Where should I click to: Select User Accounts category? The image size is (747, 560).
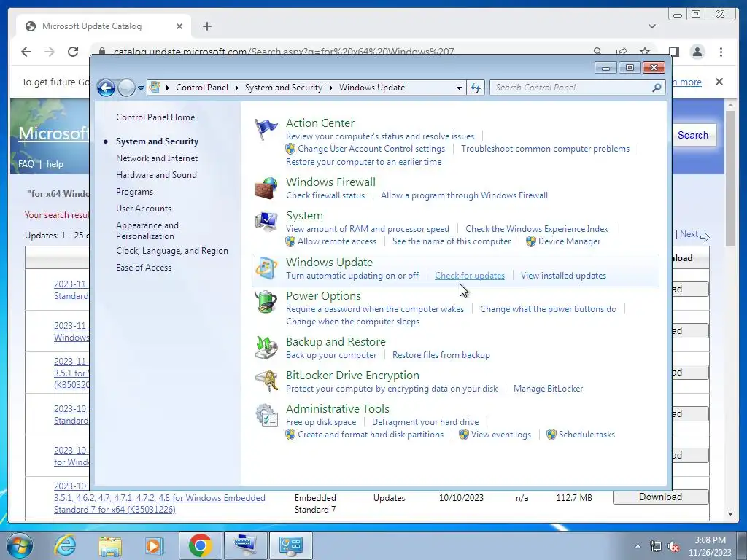(144, 208)
